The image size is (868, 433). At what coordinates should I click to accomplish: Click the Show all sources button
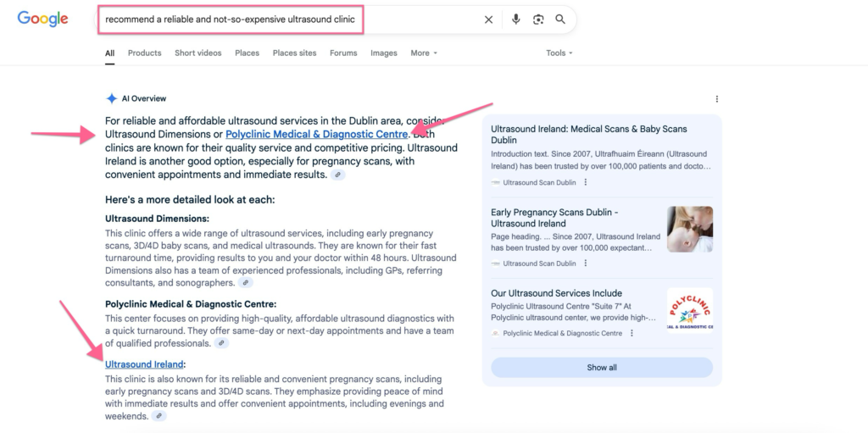pos(602,368)
